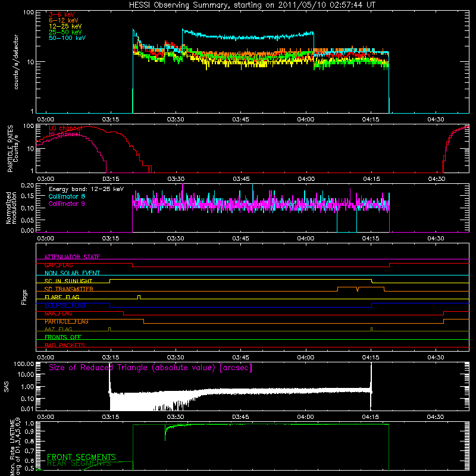Click the SAS vertical axis label
The image size is (476, 476).
point(7,386)
